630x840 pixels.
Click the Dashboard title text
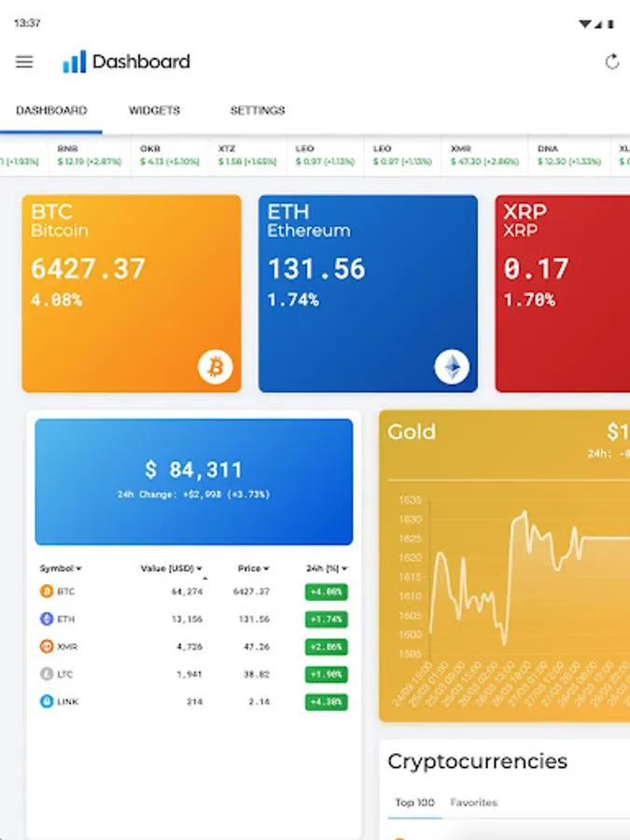[x=142, y=62]
